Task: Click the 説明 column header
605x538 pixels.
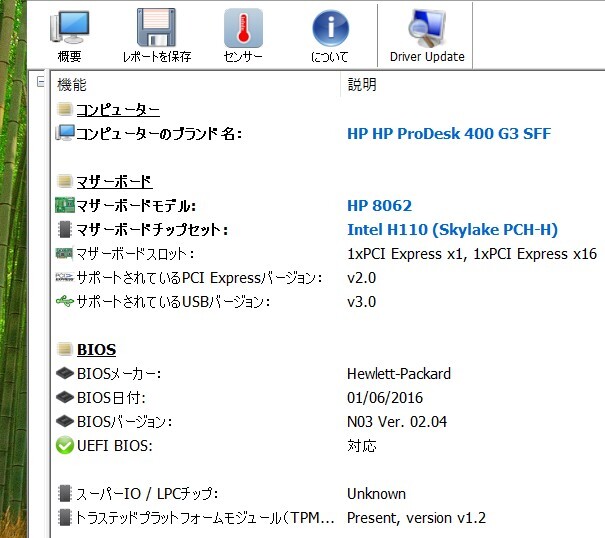Action: (362, 84)
